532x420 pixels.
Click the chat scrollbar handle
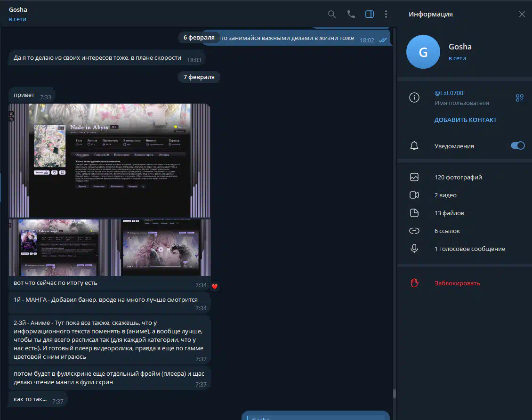[x=394, y=394]
